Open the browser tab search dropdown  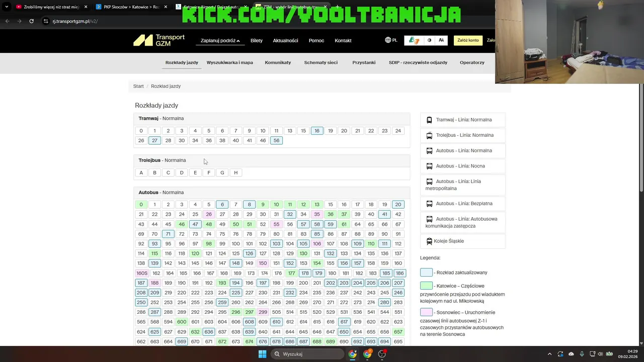pyautogui.click(x=7, y=7)
